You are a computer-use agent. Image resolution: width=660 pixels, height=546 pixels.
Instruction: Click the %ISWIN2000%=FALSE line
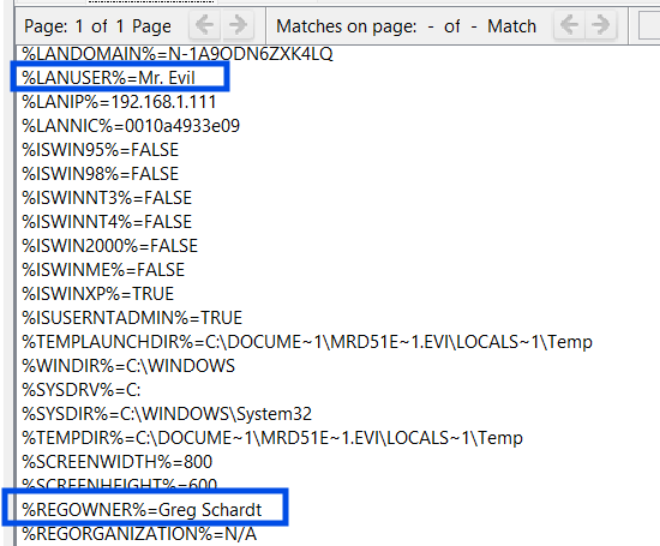point(110,246)
